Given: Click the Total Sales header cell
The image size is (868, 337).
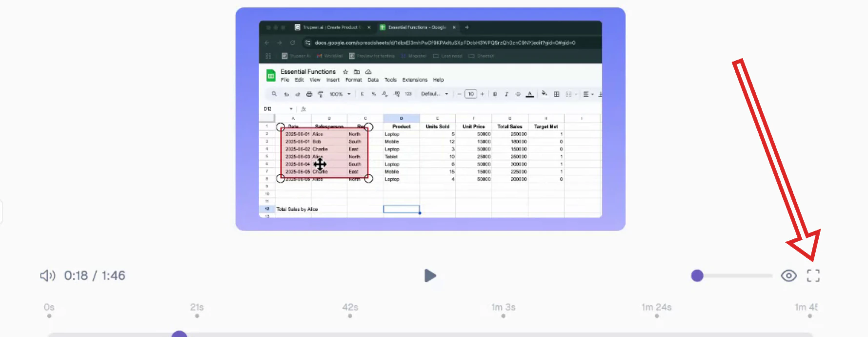Looking at the screenshot, I should [x=510, y=126].
